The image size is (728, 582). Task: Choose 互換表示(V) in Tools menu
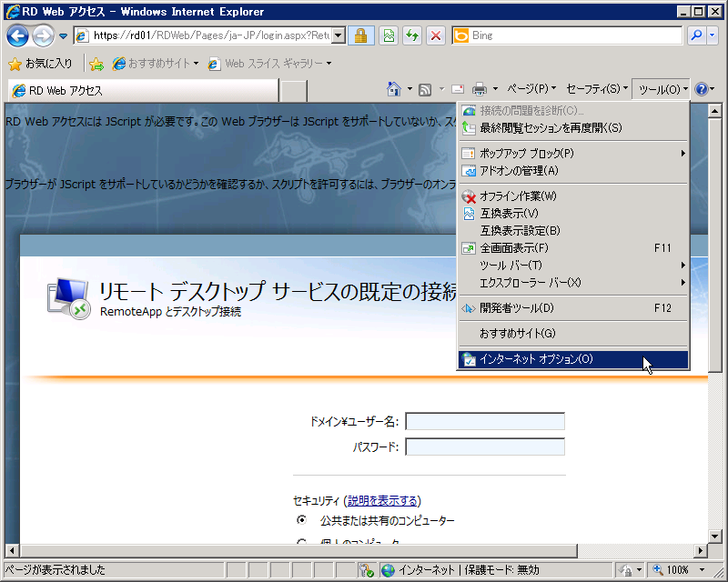click(573, 214)
